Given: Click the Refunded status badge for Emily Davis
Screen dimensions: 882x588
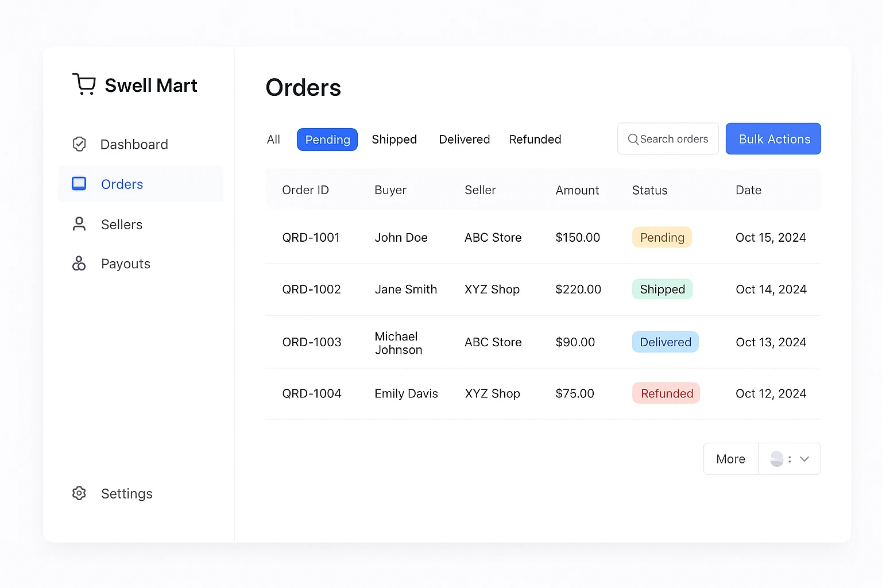Looking at the screenshot, I should click(666, 393).
